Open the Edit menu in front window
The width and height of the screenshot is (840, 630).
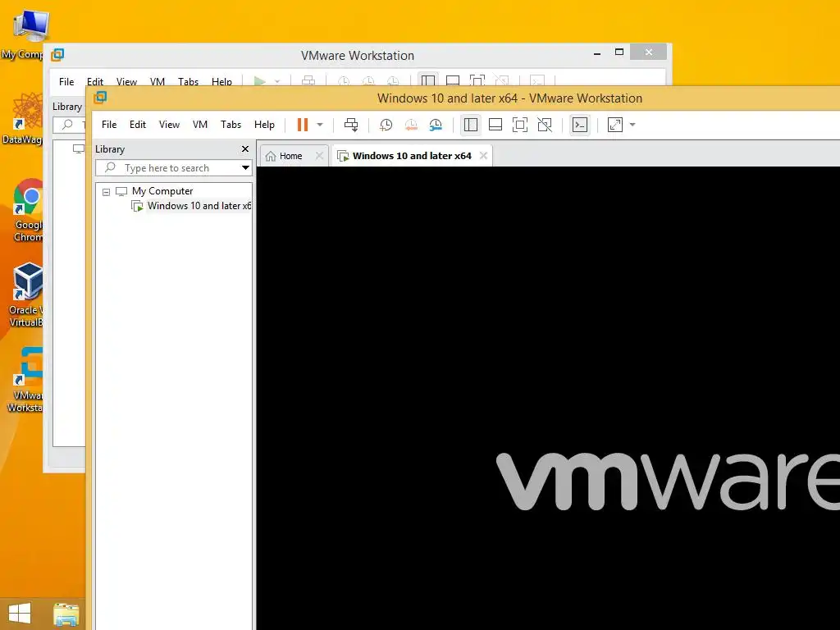[x=138, y=125]
